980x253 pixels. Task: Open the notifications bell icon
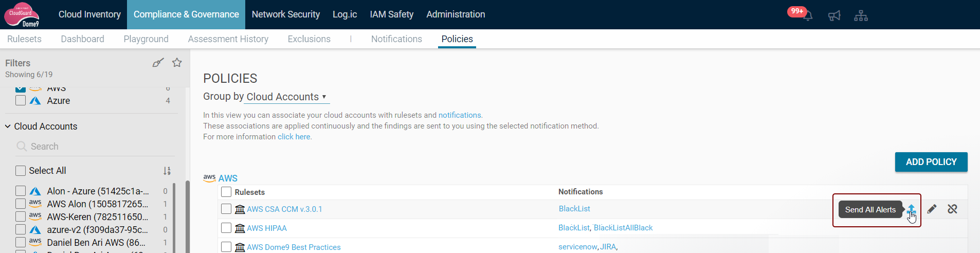tap(808, 16)
